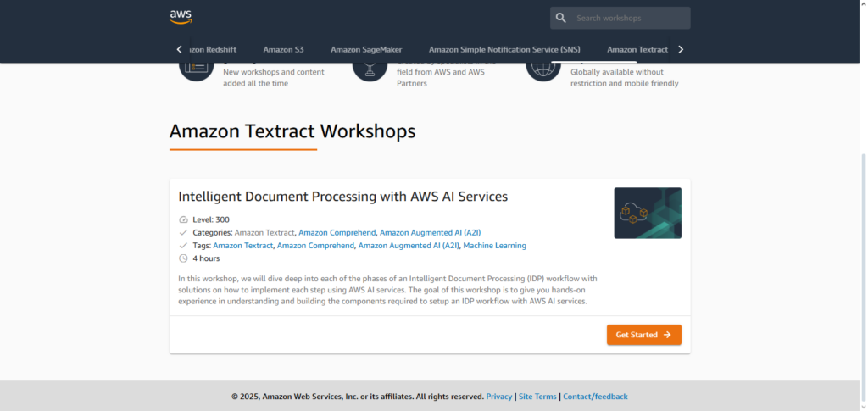Click 'Globally available without restriction' text
The image size is (868, 411).
(625, 78)
